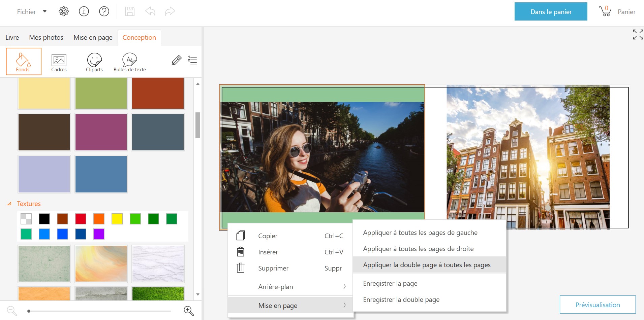Click the Prévisualisation button
This screenshot has width=644, height=320.
[x=597, y=305]
